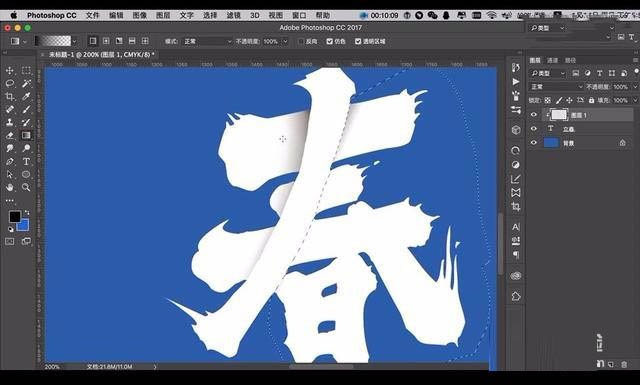
Task: Select the Horizontal Type tool
Action: pyautogui.click(x=26, y=161)
